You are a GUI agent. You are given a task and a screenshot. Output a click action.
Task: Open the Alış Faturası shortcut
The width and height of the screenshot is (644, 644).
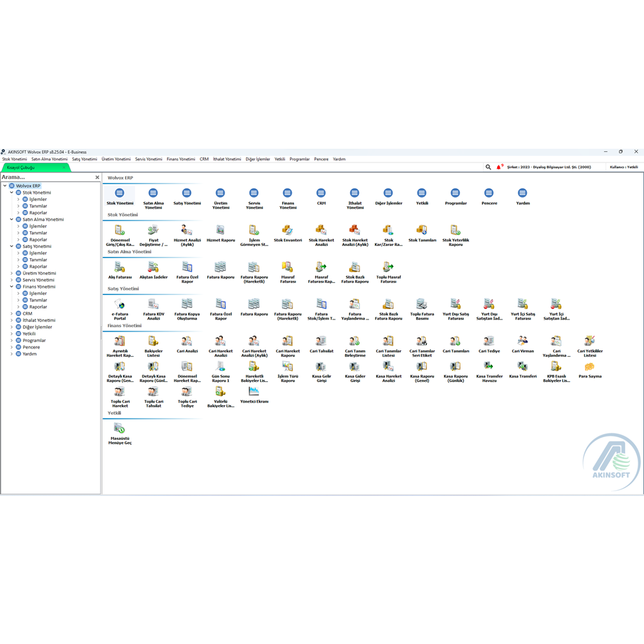119,268
